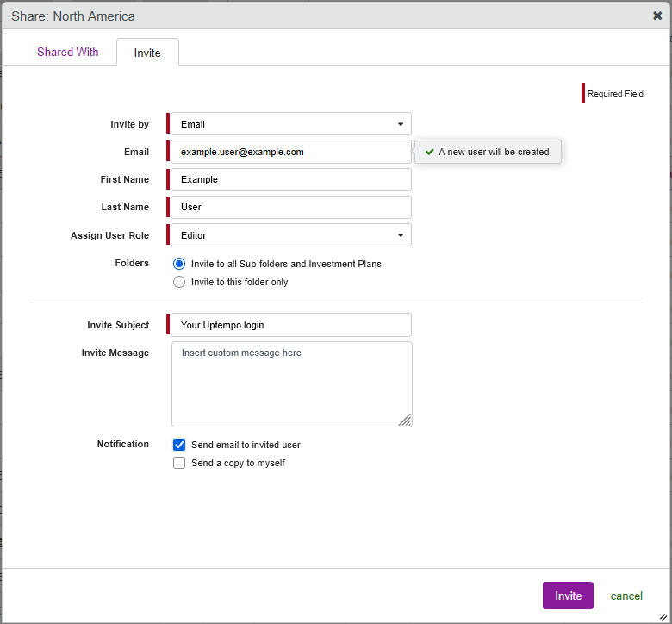Click the Required Field legend text
This screenshot has height=624, width=672.
[615, 93]
